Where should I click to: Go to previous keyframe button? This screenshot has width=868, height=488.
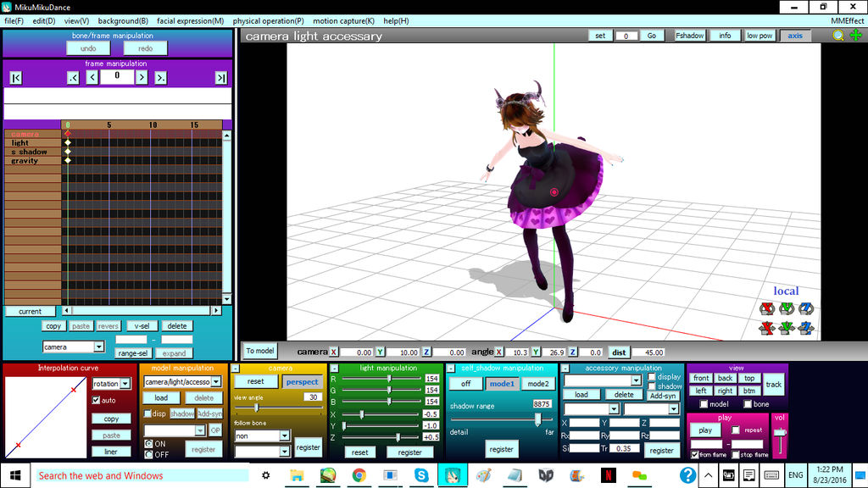tap(73, 78)
